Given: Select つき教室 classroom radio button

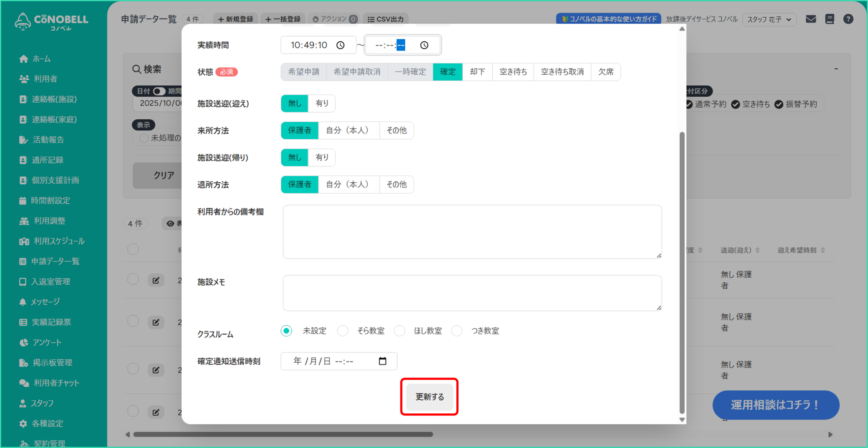Looking at the screenshot, I should 457,331.
